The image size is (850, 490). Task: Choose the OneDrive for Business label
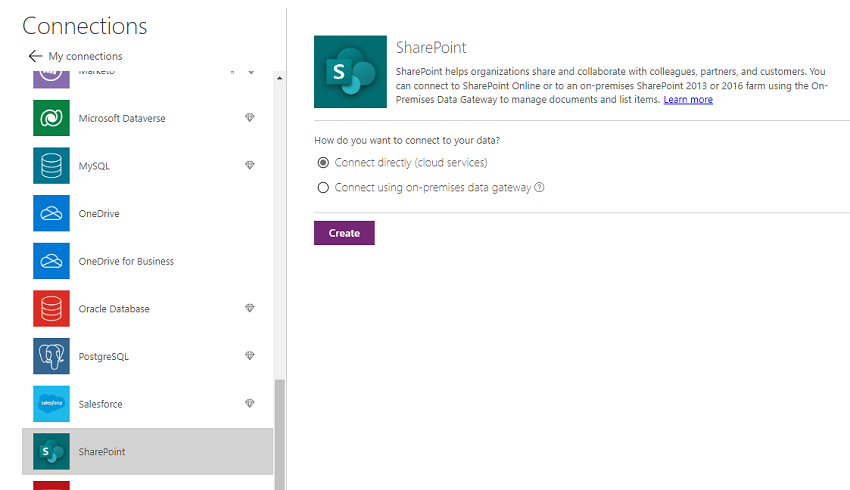[x=126, y=261]
